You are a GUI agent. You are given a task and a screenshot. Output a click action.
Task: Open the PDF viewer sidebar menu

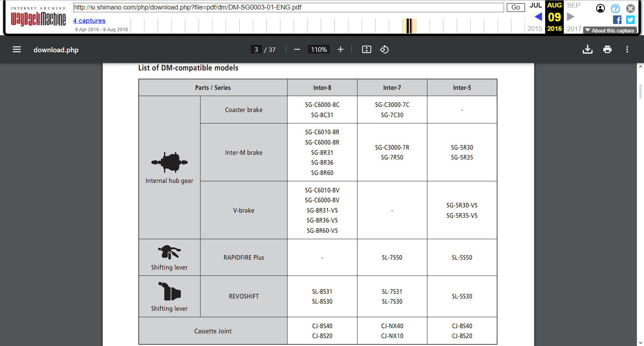(x=17, y=49)
